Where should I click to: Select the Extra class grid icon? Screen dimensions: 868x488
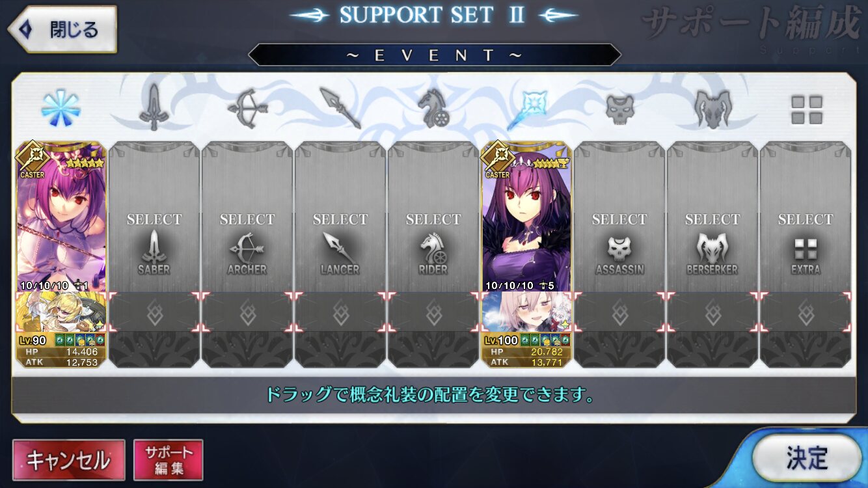pos(806,109)
